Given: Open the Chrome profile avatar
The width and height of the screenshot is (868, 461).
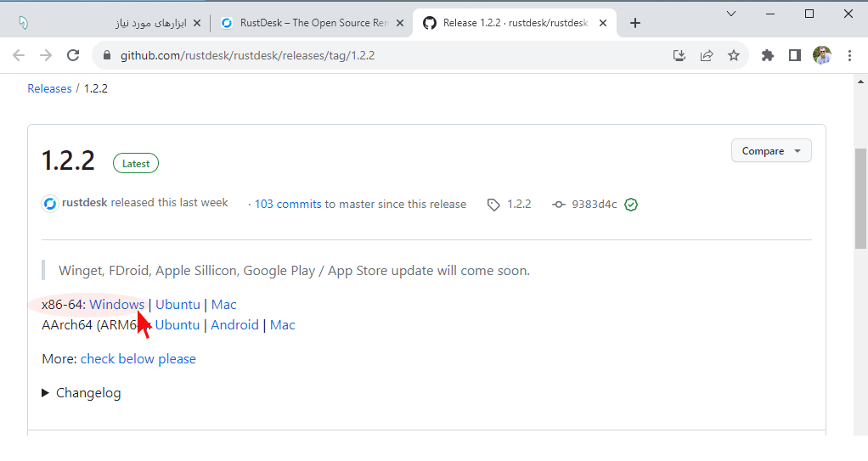Looking at the screenshot, I should (822, 55).
